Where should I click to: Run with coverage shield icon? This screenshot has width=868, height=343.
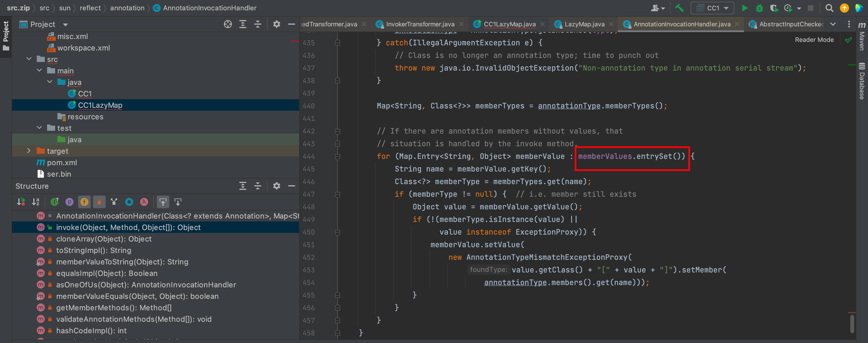pyautogui.click(x=774, y=8)
